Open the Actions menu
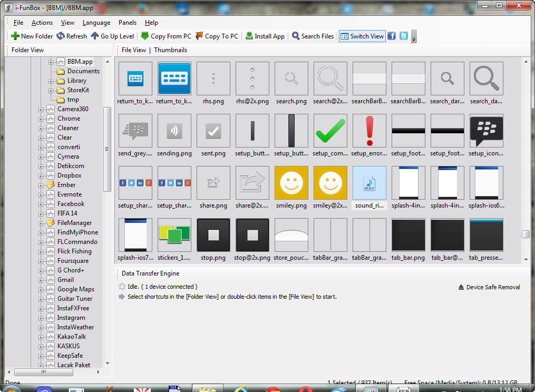 42,23
